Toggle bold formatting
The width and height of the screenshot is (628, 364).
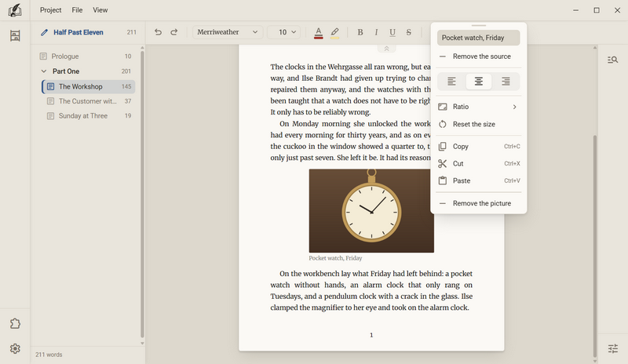click(360, 32)
